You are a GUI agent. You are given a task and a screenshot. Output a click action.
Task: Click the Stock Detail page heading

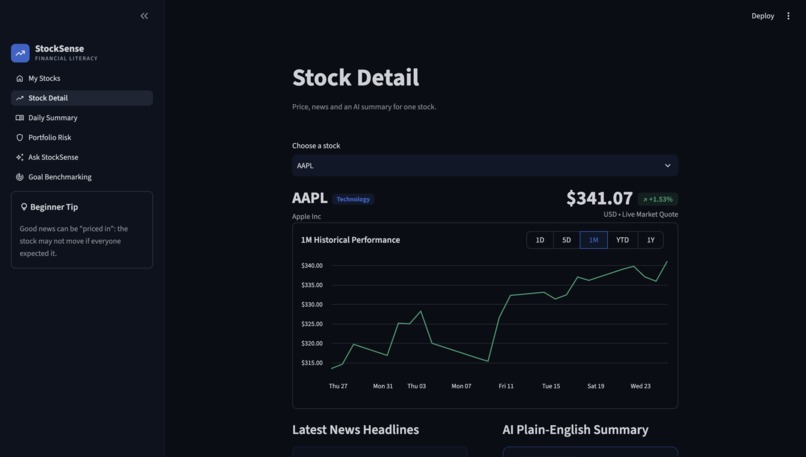click(356, 78)
